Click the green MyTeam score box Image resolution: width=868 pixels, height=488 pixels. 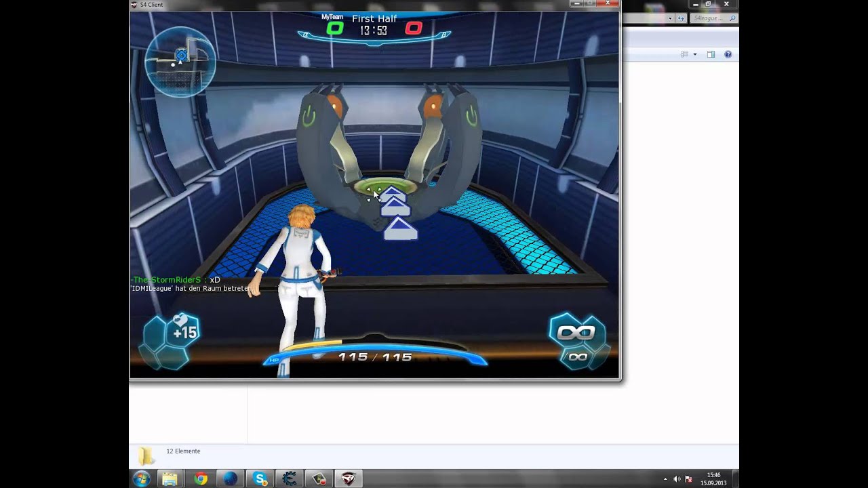[x=335, y=28]
